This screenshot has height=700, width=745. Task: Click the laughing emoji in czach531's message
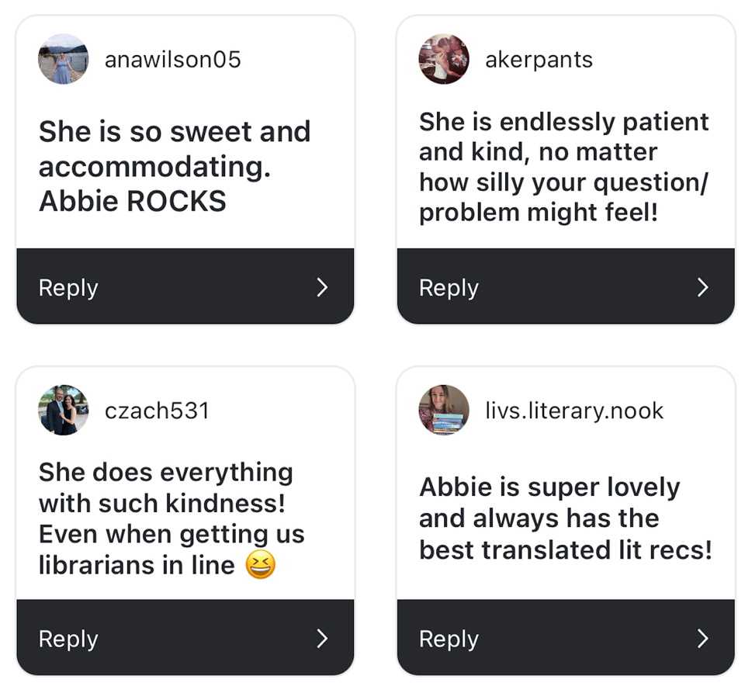[260, 565]
